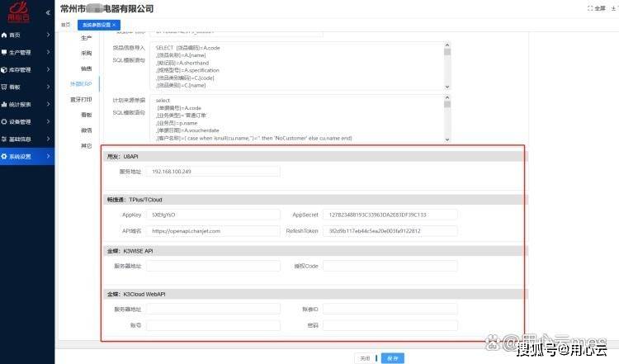Viewport: 619px width, 364px height.
Task: Click the 保存 save button
Action: pyautogui.click(x=393, y=358)
